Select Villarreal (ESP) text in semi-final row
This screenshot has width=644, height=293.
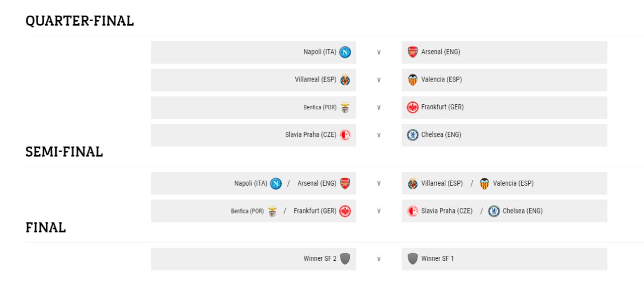pos(442,183)
